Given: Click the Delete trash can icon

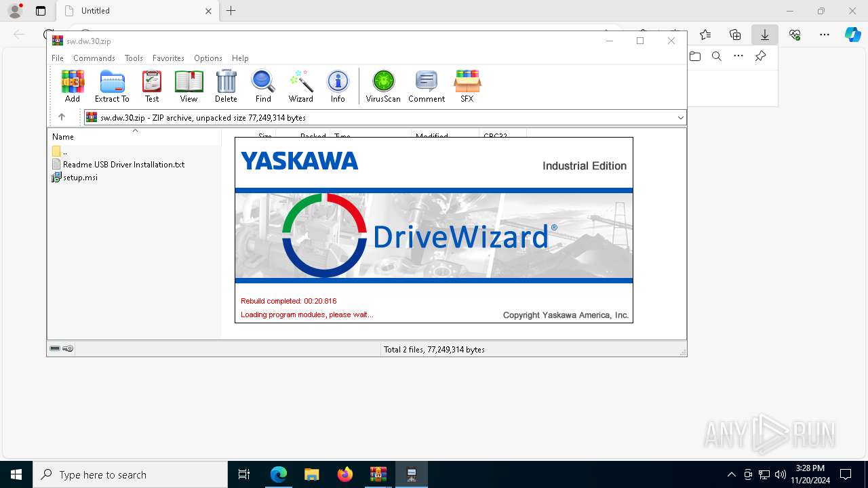Looking at the screenshot, I should pos(226,86).
